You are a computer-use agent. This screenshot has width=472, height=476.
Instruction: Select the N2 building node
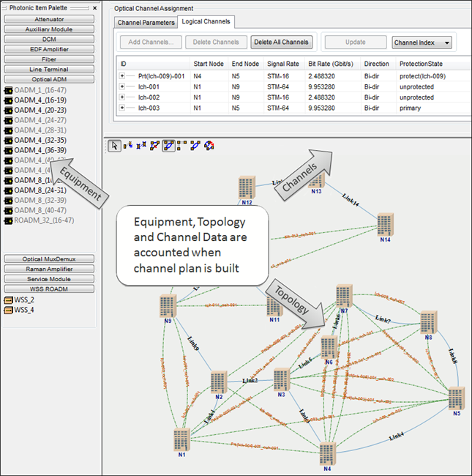[x=219, y=382]
